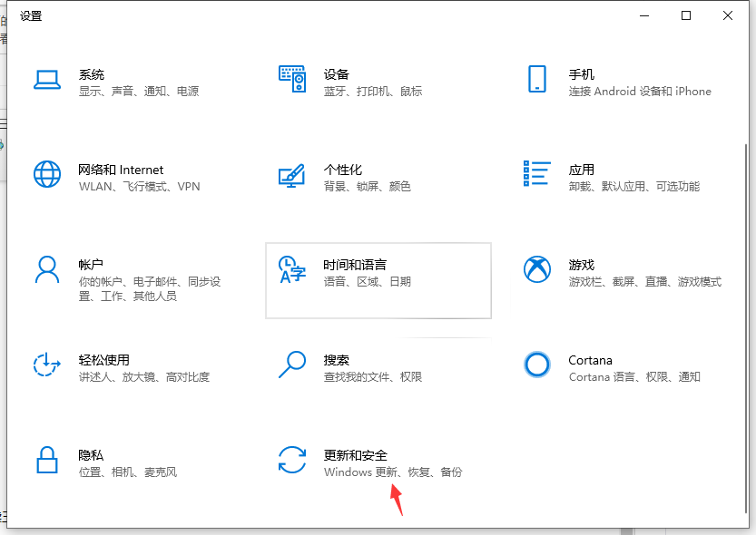Click the 连接 Android 设备和 iPhone text

640,92
